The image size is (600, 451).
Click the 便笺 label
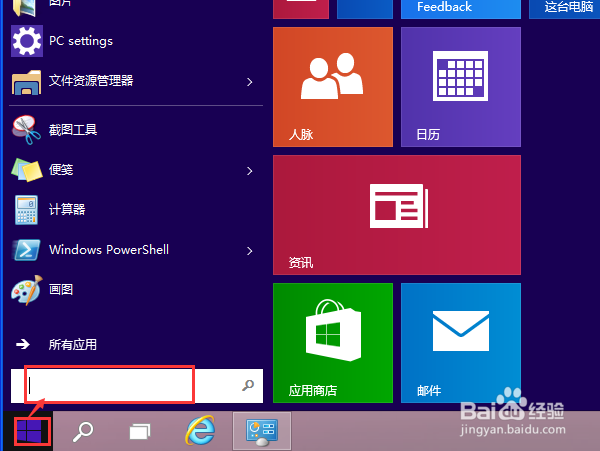tap(61, 169)
